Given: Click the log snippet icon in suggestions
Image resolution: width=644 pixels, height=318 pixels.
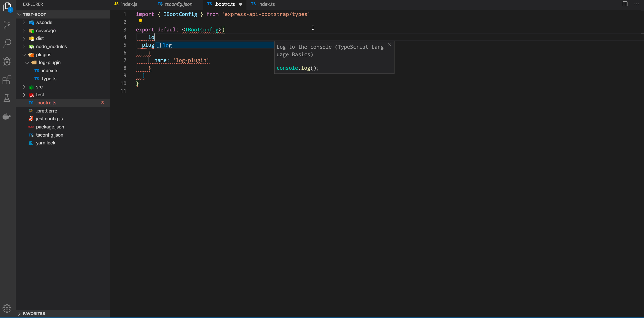Looking at the screenshot, I should (x=158, y=45).
